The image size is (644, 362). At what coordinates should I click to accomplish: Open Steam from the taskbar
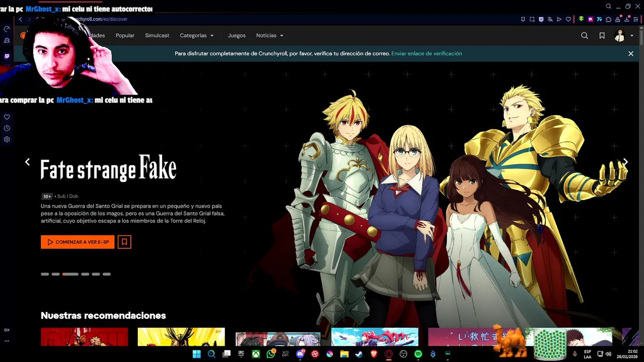pyautogui.click(x=359, y=354)
